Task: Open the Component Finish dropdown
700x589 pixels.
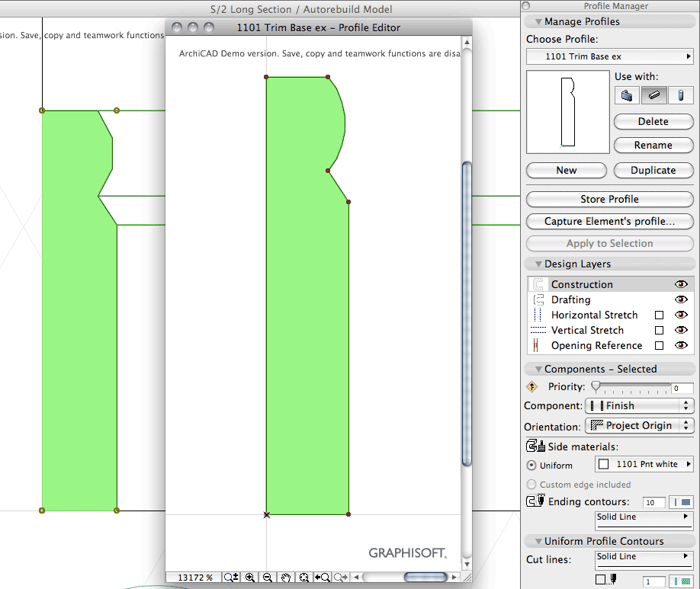Action: coord(639,405)
